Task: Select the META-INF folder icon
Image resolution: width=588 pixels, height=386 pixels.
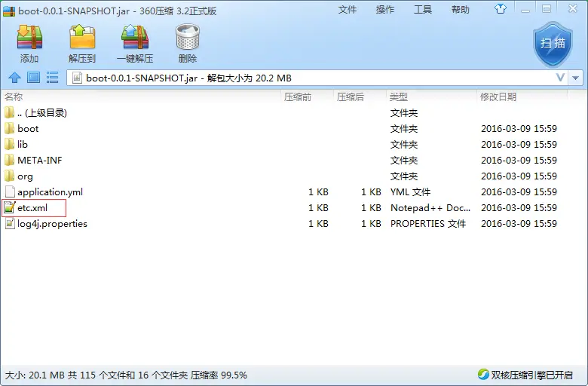Action: pyautogui.click(x=10, y=160)
